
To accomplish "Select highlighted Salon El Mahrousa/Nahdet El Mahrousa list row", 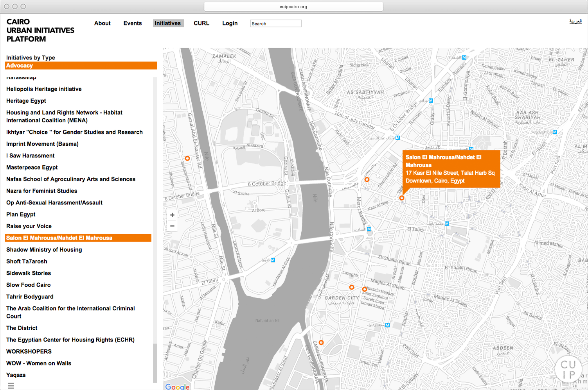I will [78, 238].
